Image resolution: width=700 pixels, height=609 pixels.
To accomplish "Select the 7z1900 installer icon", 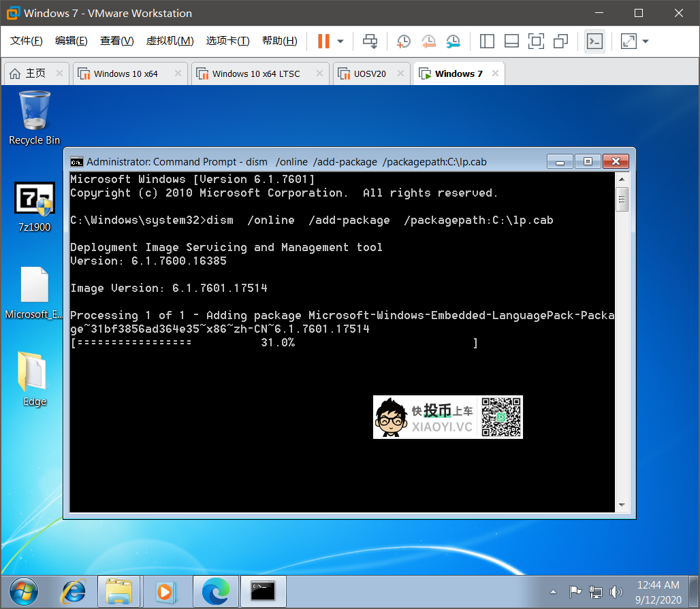I will point(34,207).
